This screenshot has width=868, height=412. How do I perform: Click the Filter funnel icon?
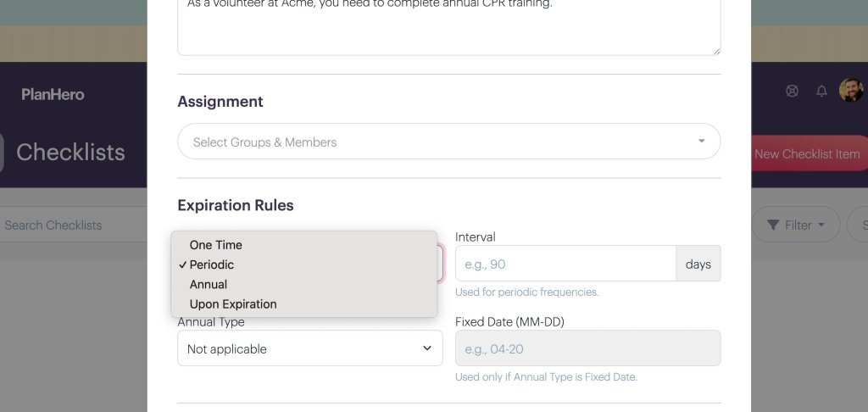coord(773,225)
